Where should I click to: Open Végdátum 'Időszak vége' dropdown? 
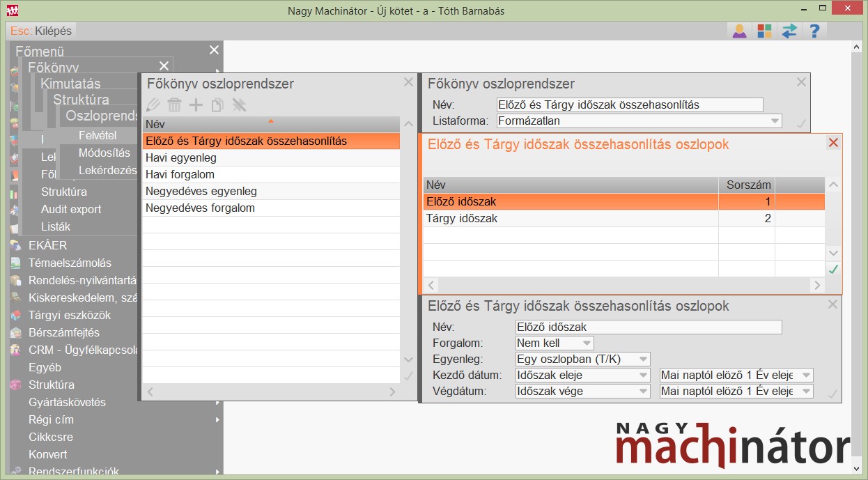pyautogui.click(x=643, y=392)
